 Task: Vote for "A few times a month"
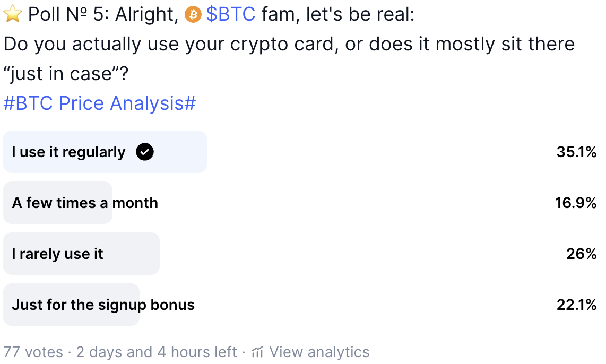click(x=85, y=203)
